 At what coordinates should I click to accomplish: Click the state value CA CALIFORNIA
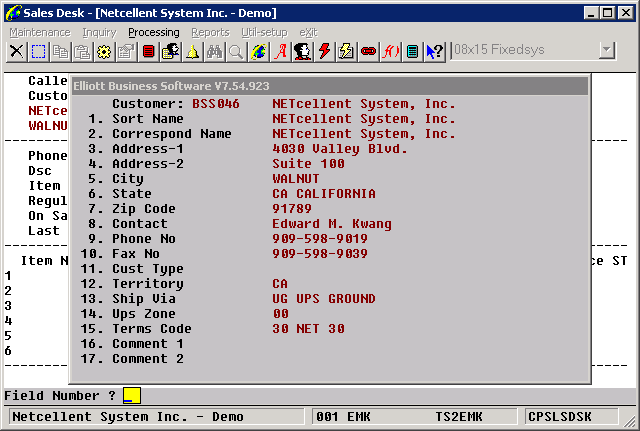(324, 194)
